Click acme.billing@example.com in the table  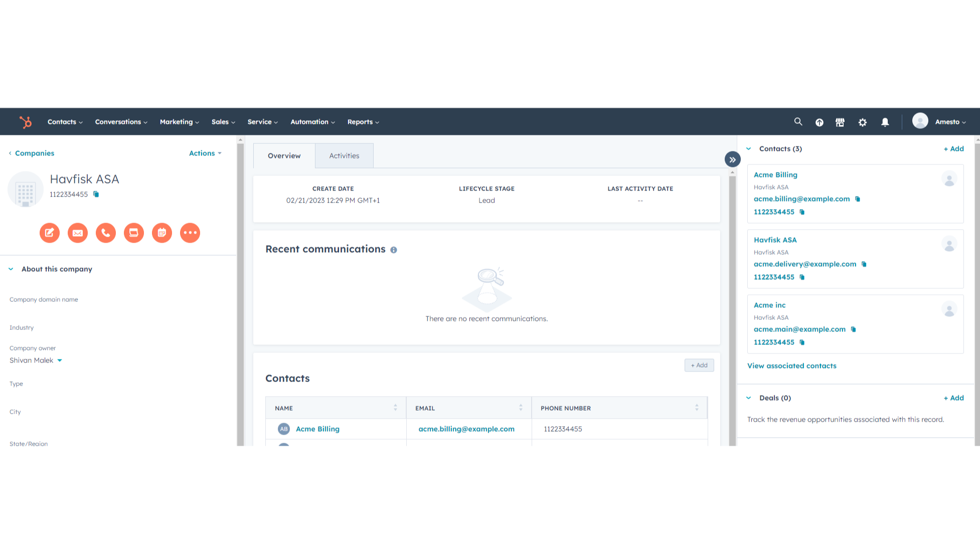click(466, 429)
